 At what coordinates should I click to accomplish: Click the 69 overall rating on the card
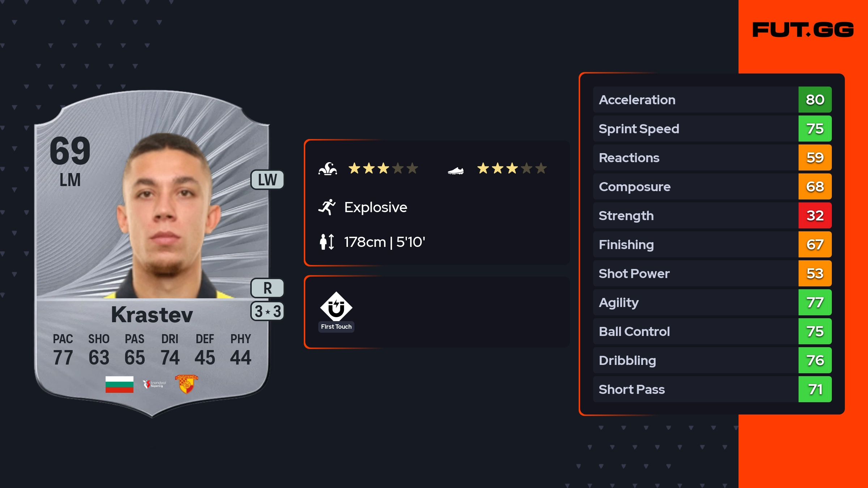(70, 151)
